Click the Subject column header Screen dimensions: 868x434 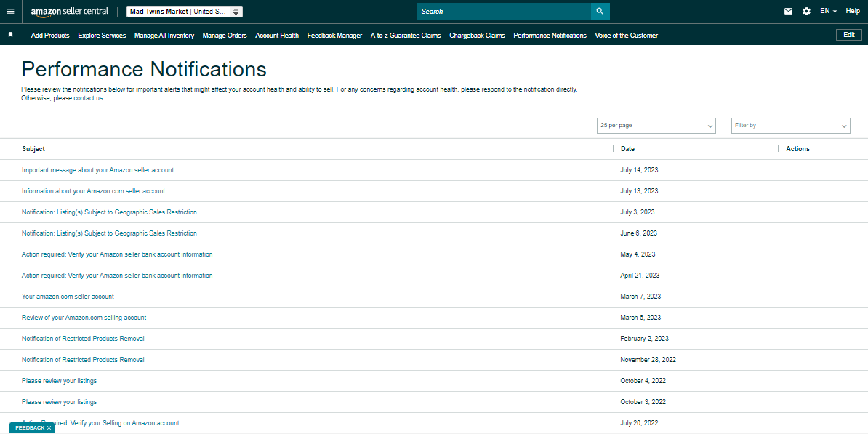[33, 149]
